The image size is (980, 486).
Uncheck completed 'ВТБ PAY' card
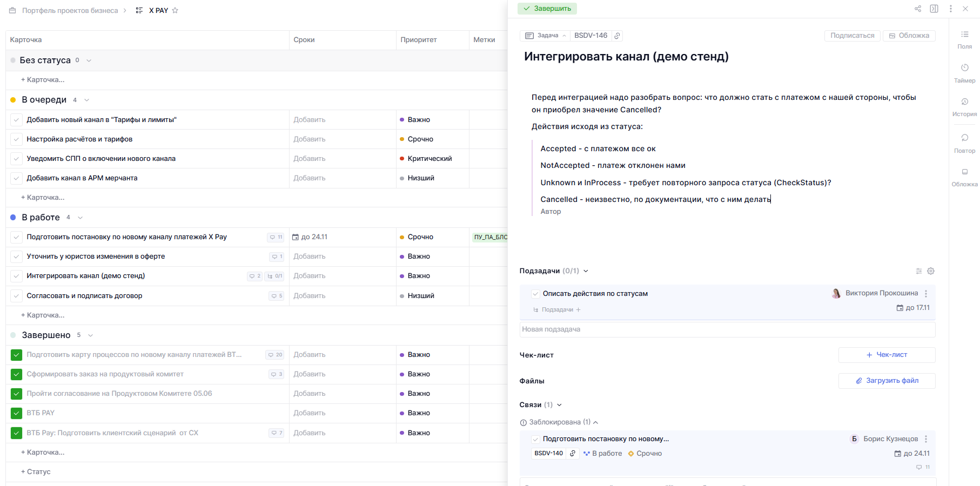click(16, 413)
